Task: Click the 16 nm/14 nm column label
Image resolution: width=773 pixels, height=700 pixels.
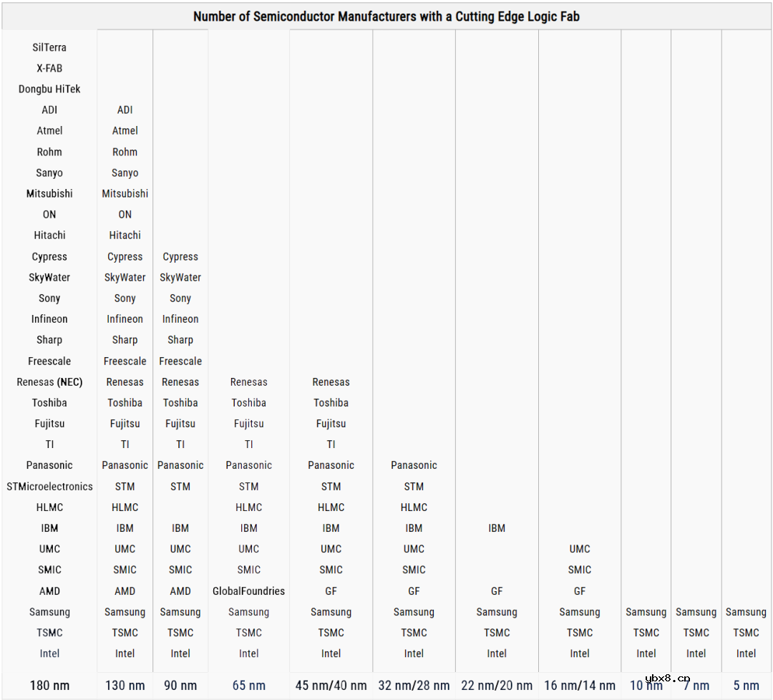Action: point(580,685)
